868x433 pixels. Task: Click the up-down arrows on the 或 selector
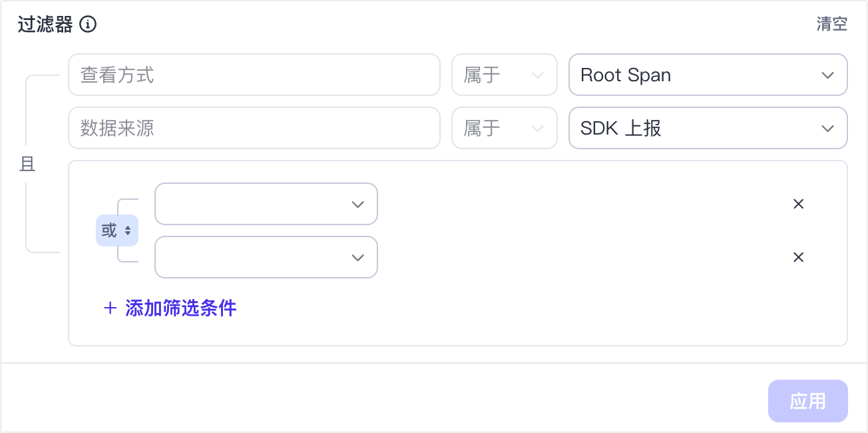pos(128,230)
